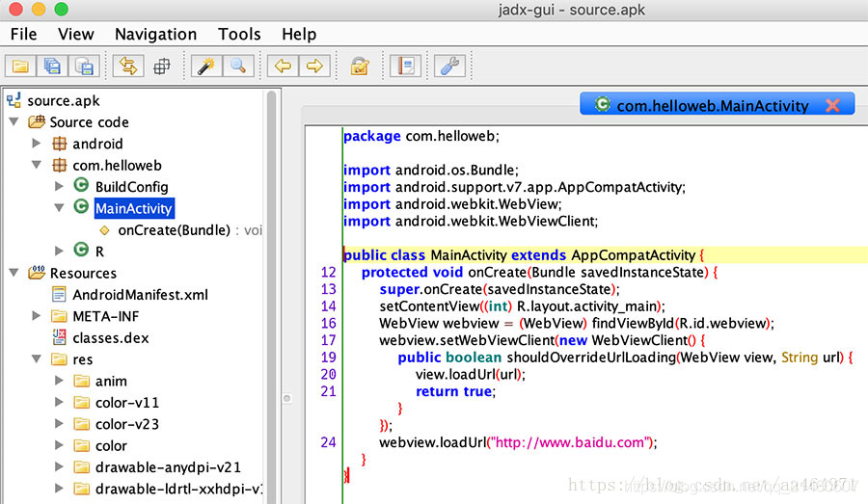The height and width of the screenshot is (504, 868).
Task: Click the R class green icon
Action: click(81, 250)
